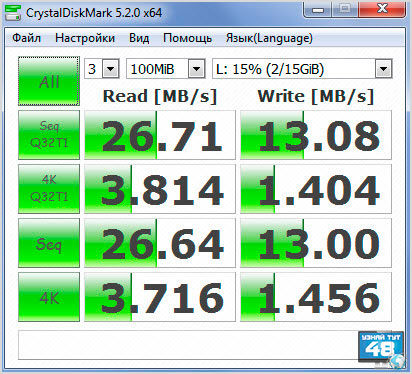Open the Вид menu
Image resolution: width=412 pixels, height=374 pixels.
[139, 38]
